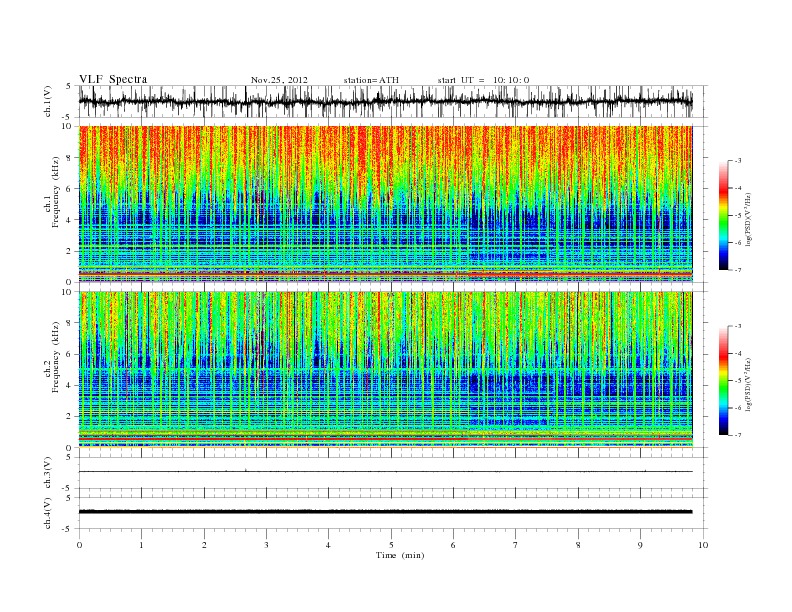
Task: Click the "4" kHz tick on ch.1 frequency axis
Action: 69,220
